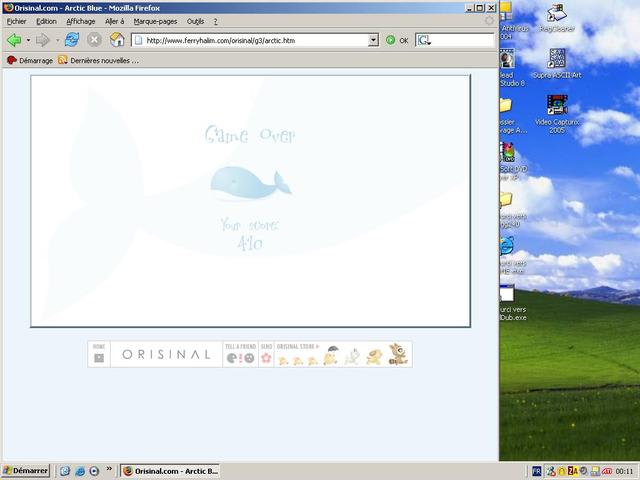Image resolution: width=640 pixels, height=480 pixels.
Task: Click the taskbar clock 00:11
Action: 624,471
